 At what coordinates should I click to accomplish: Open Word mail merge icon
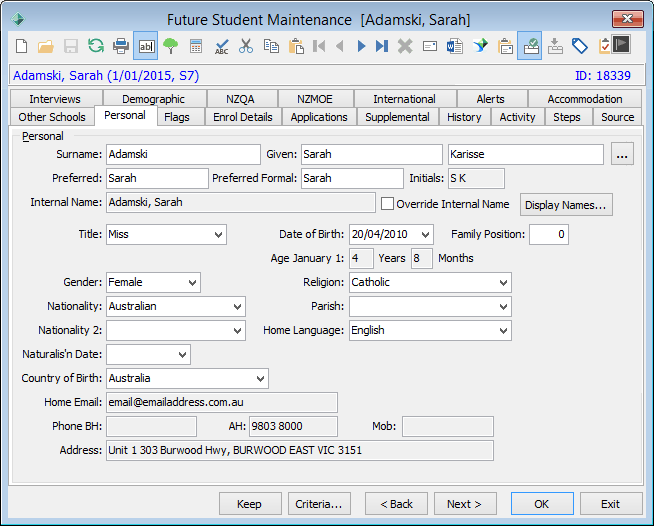pyautogui.click(x=455, y=46)
